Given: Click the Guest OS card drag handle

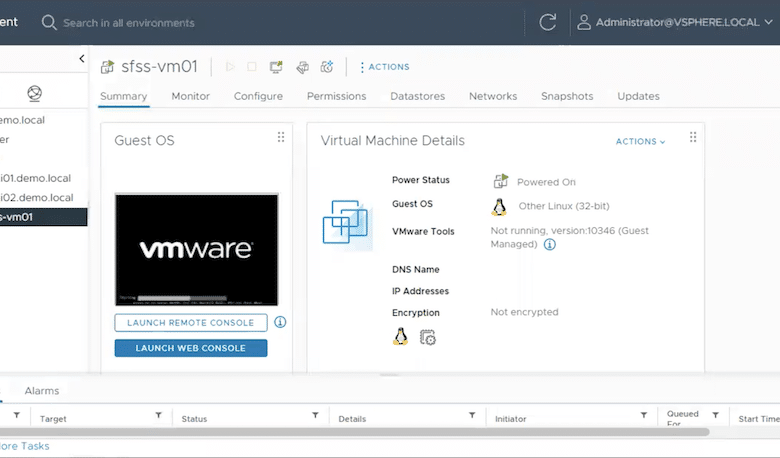Looking at the screenshot, I should pyautogui.click(x=281, y=137).
